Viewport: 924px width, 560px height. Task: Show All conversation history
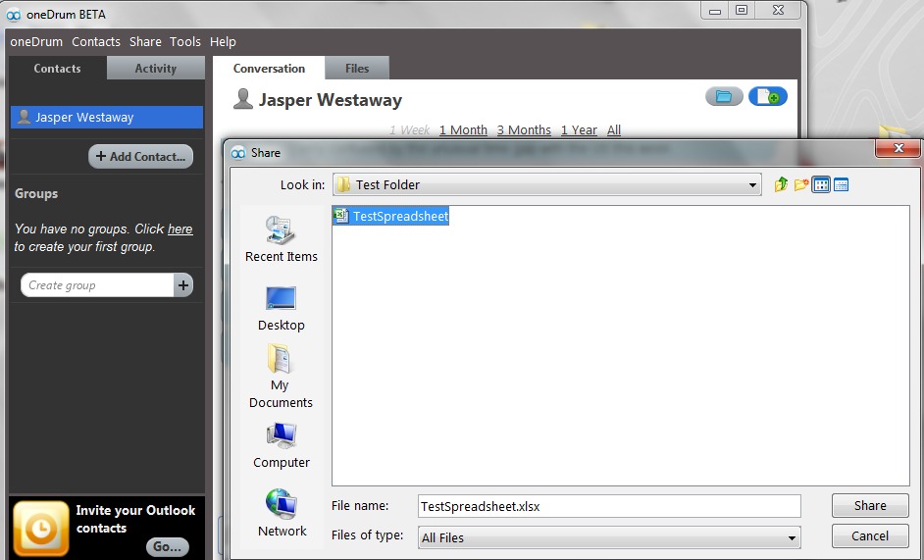pos(614,129)
